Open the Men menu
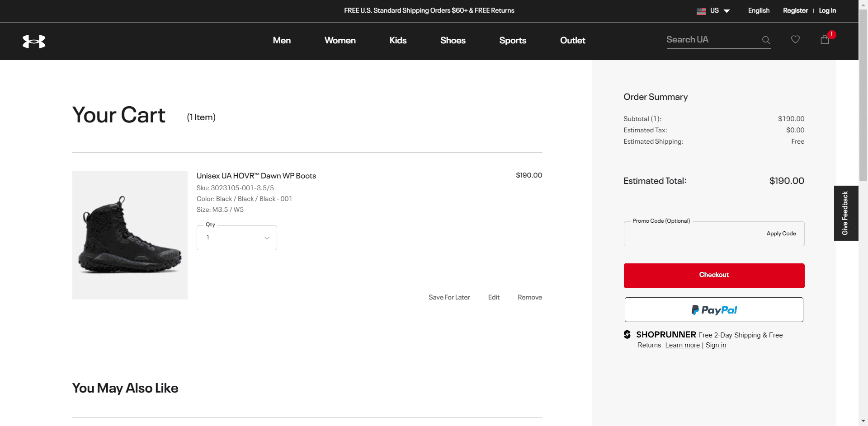The image size is (868, 426). [x=282, y=41]
